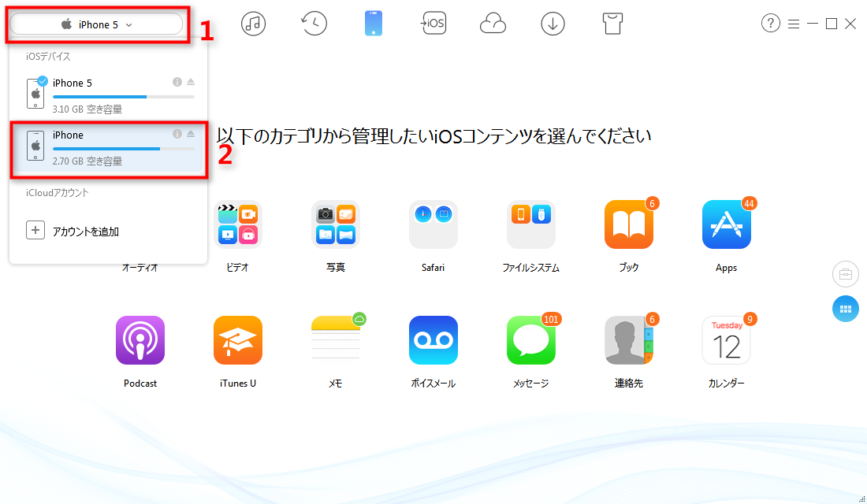Click the 3.10 GB 空き容量 text

87,109
